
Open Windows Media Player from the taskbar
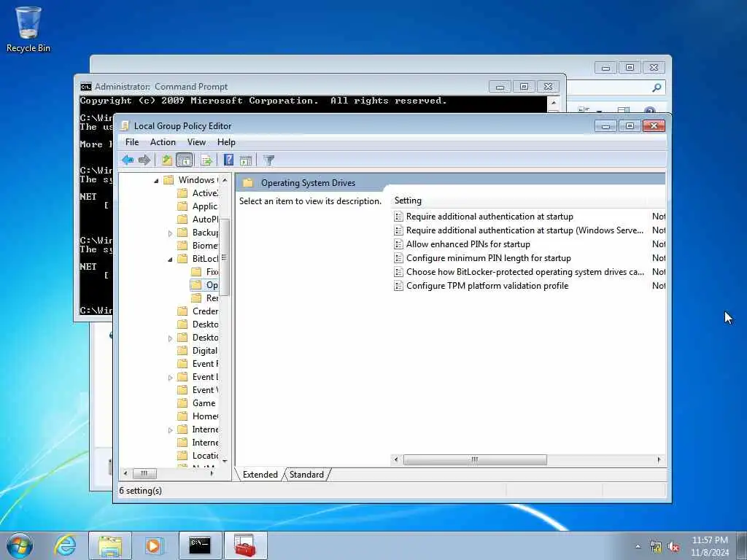155,545
